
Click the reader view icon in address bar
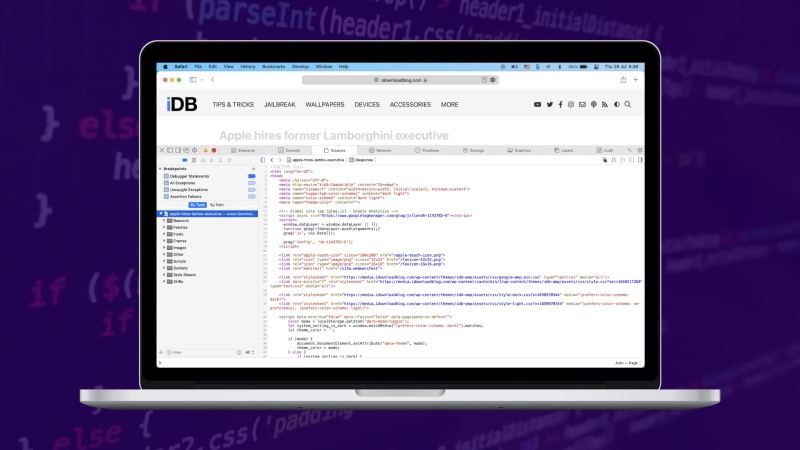tap(484, 80)
